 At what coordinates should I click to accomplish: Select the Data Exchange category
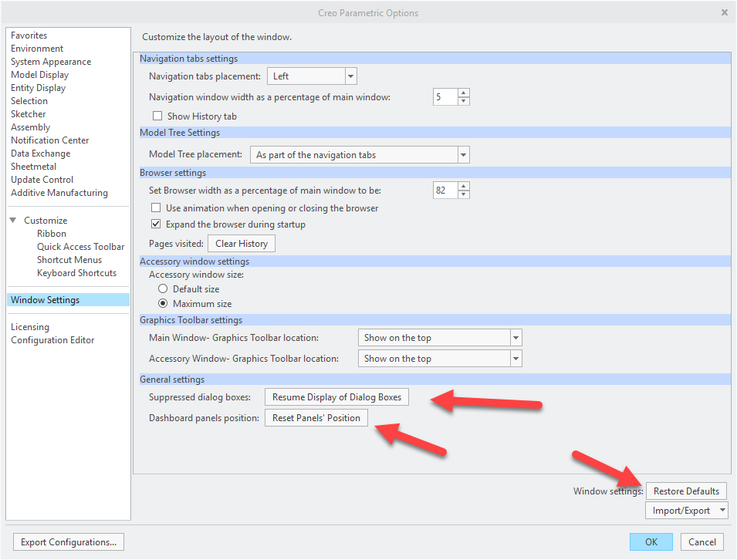[40, 153]
